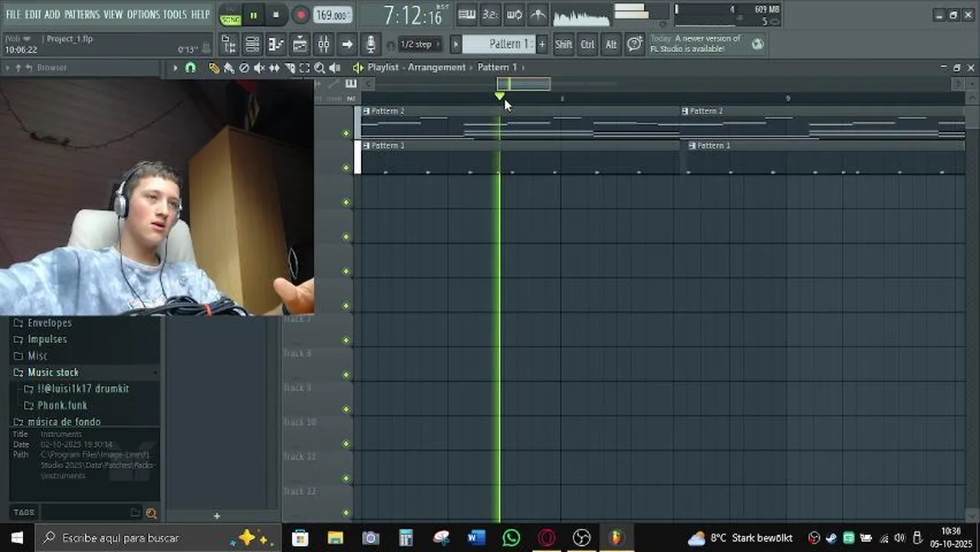Select the Select marquee tool
The image size is (980, 552).
tap(304, 67)
